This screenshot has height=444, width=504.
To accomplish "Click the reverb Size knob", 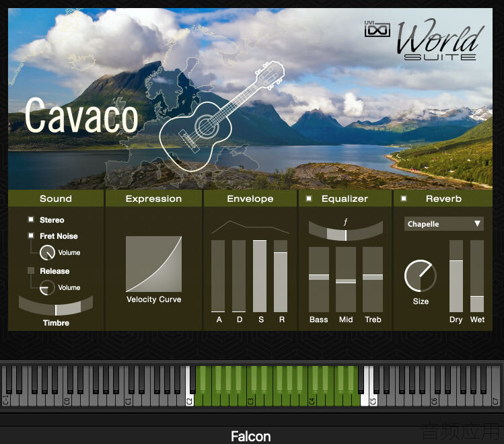I will pyautogui.click(x=420, y=276).
